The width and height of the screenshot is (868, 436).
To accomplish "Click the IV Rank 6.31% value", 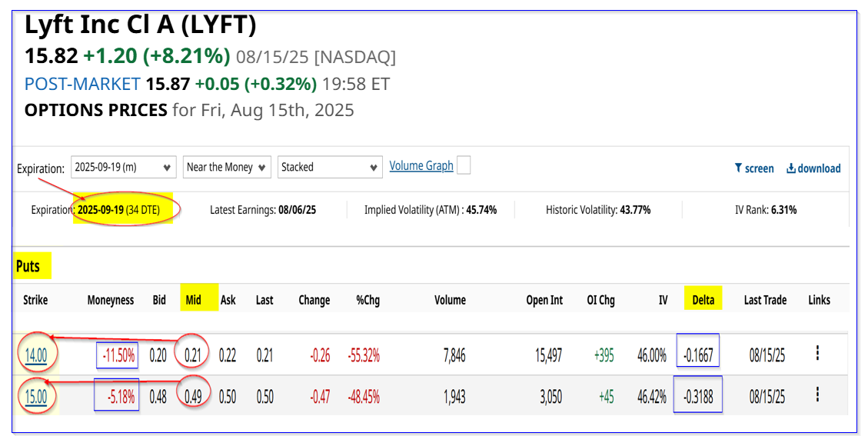I will (784, 210).
